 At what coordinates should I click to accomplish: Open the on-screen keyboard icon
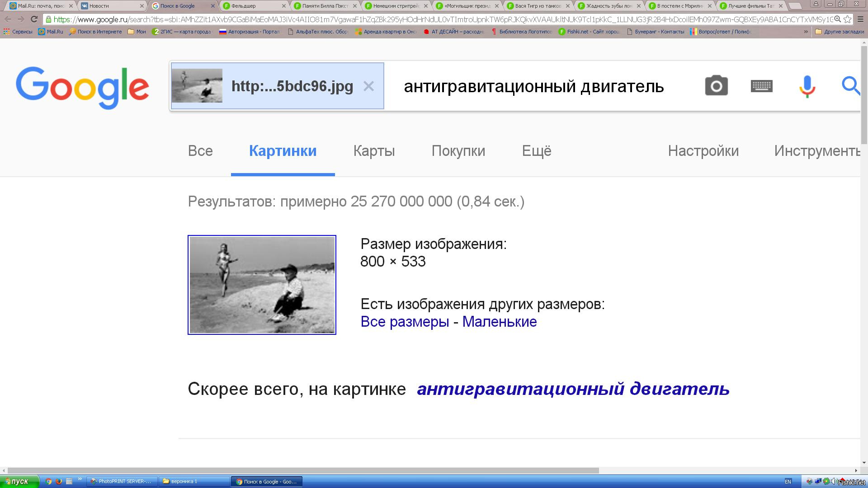tap(761, 86)
